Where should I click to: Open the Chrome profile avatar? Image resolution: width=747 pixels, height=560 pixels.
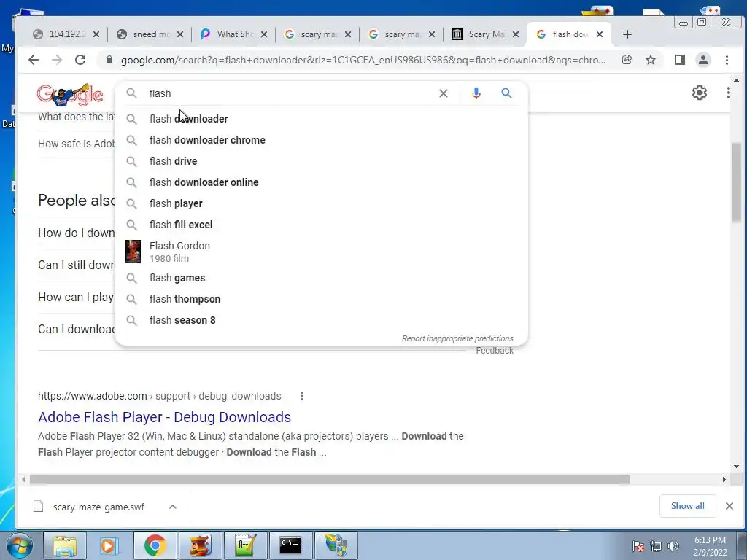703,60
